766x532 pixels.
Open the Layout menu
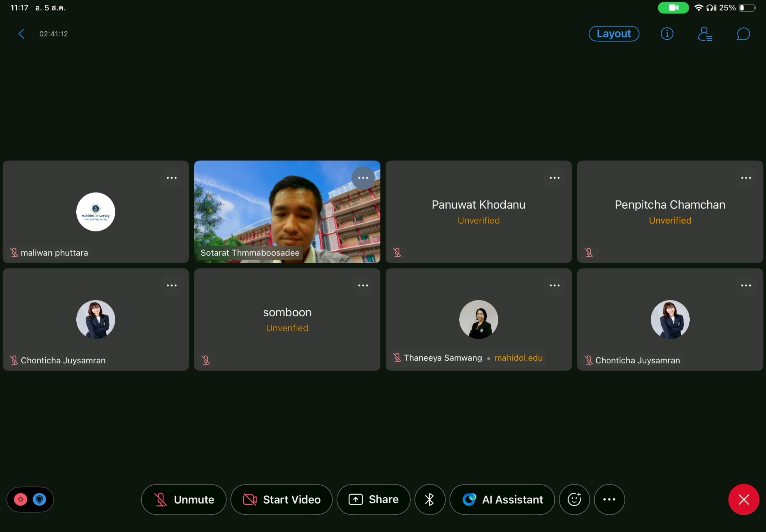tap(614, 34)
